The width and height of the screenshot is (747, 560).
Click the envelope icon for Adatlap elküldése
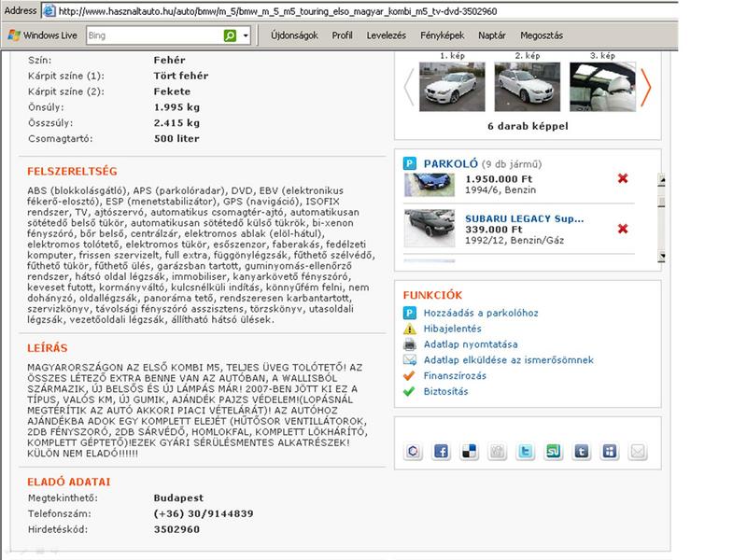point(410,360)
